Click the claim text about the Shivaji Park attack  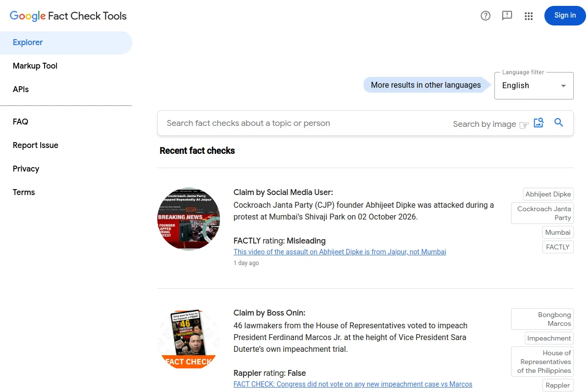coord(364,211)
